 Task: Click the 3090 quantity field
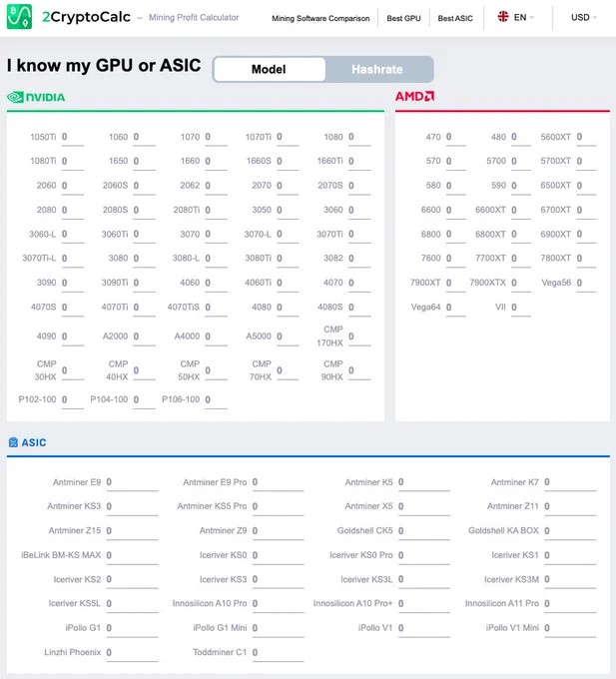pos(72,284)
